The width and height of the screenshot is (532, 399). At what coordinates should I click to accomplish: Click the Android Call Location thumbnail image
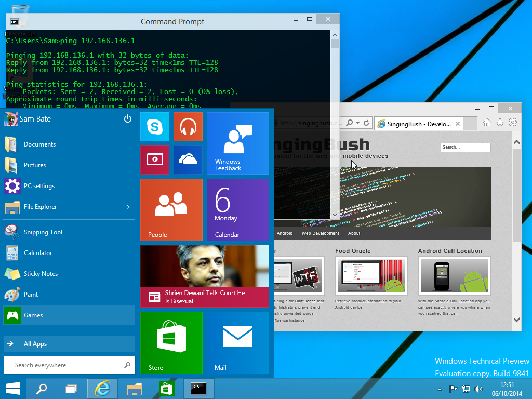(x=454, y=275)
